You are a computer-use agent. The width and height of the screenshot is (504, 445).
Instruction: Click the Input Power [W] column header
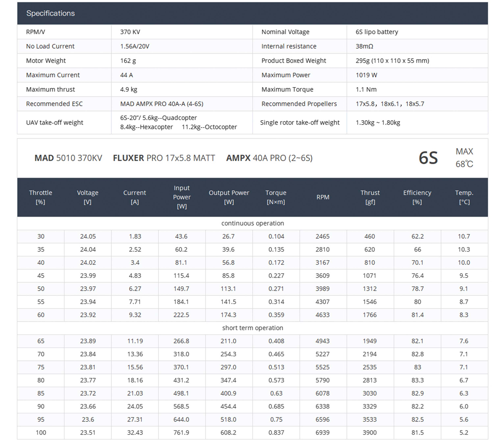tap(181, 197)
